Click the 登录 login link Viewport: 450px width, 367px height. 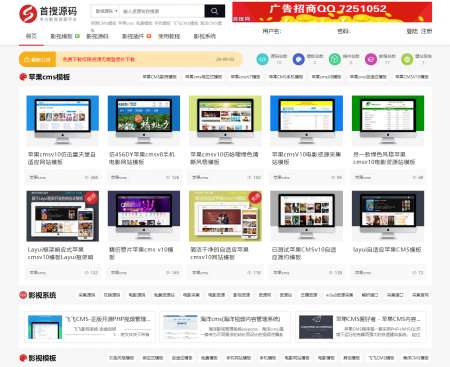pyautogui.click(x=412, y=31)
